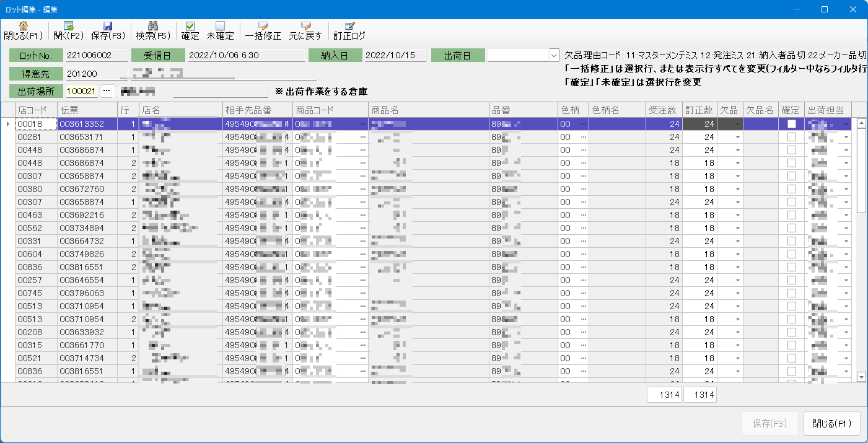Toggle 確定 checkbox for slip 003672760
Viewport: 868px width, 443px height.
pyautogui.click(x=791, y=189)
